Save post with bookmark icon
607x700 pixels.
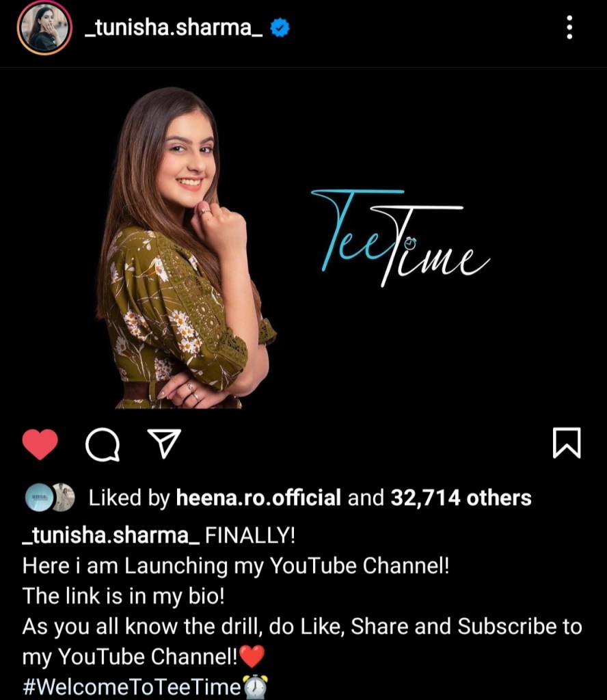[567, 443]
